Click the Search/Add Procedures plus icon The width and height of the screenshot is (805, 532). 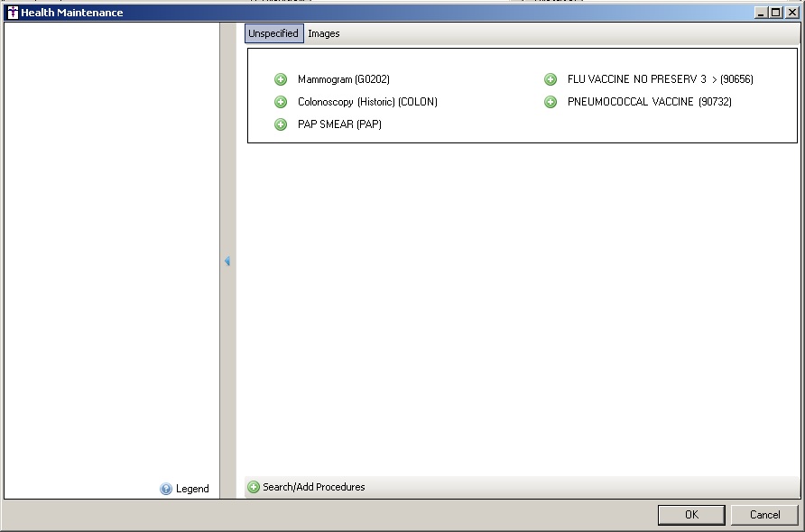[254, 488]
